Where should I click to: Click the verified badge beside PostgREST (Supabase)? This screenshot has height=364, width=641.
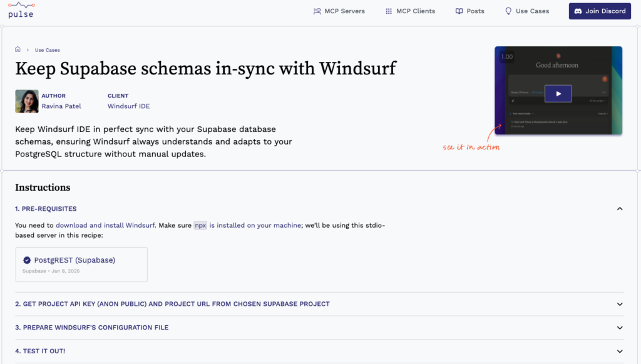point(27,260)
